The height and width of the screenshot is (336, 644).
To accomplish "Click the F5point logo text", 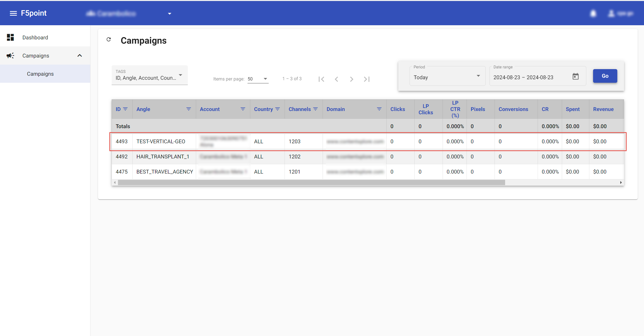I will [34, 13].
